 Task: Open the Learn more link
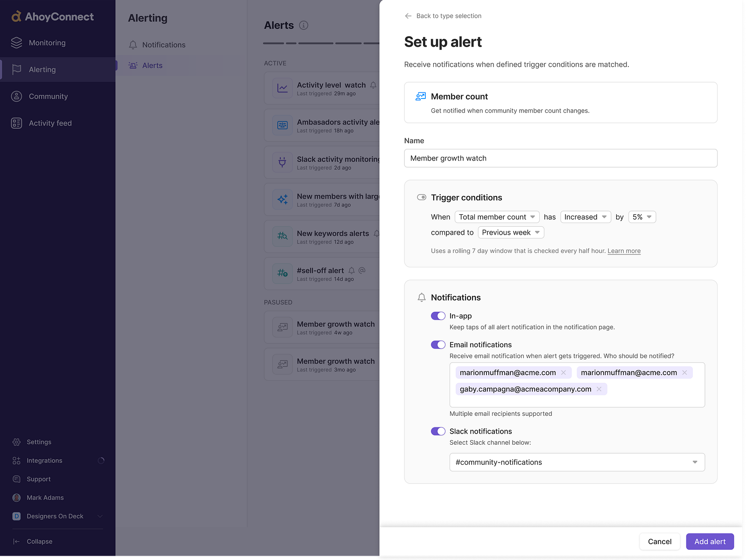(x=624, y=251)
